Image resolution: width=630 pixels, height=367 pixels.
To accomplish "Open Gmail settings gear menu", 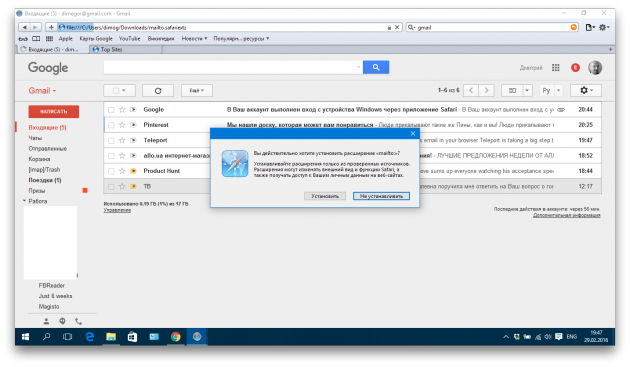I will 586,90.
